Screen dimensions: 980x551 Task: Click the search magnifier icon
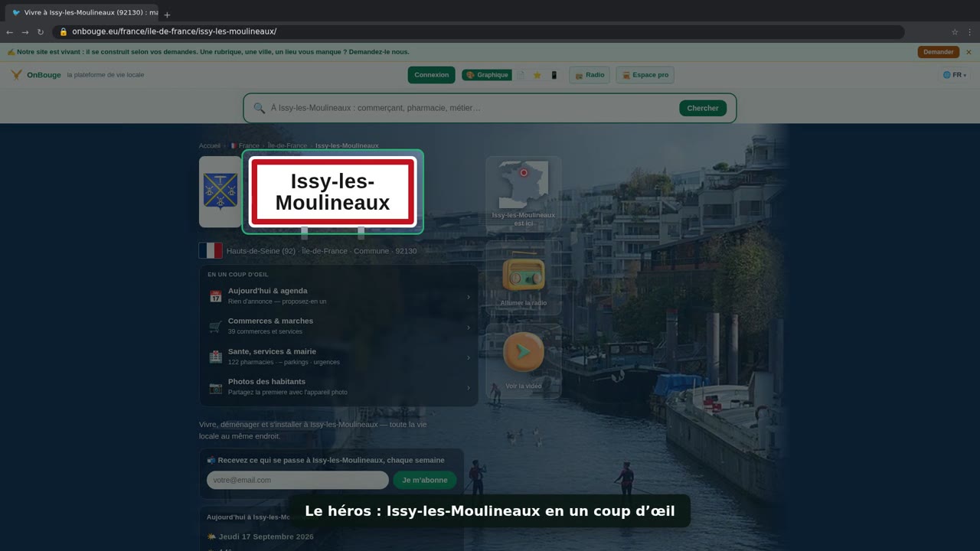[259, 108]
